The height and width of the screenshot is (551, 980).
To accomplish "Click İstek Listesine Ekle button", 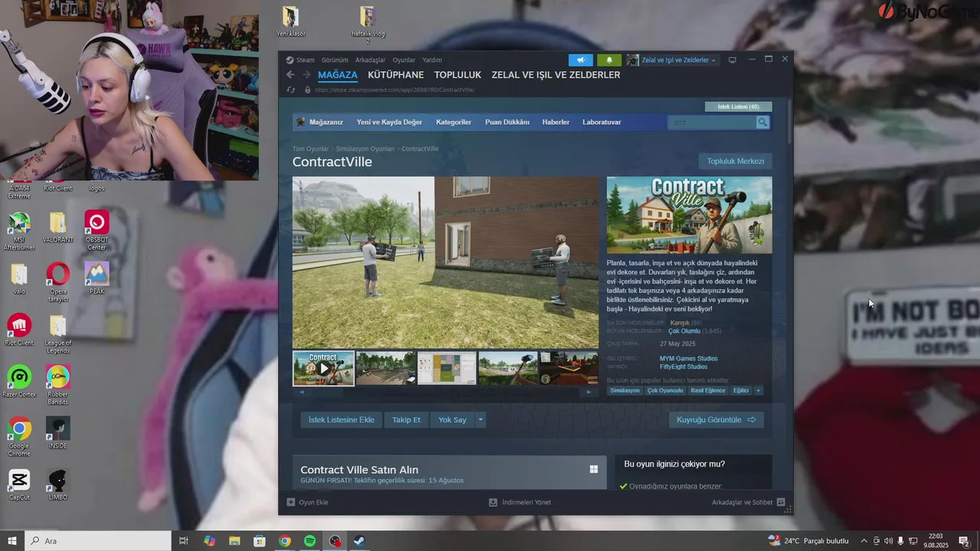I will [x=341, y=419].
